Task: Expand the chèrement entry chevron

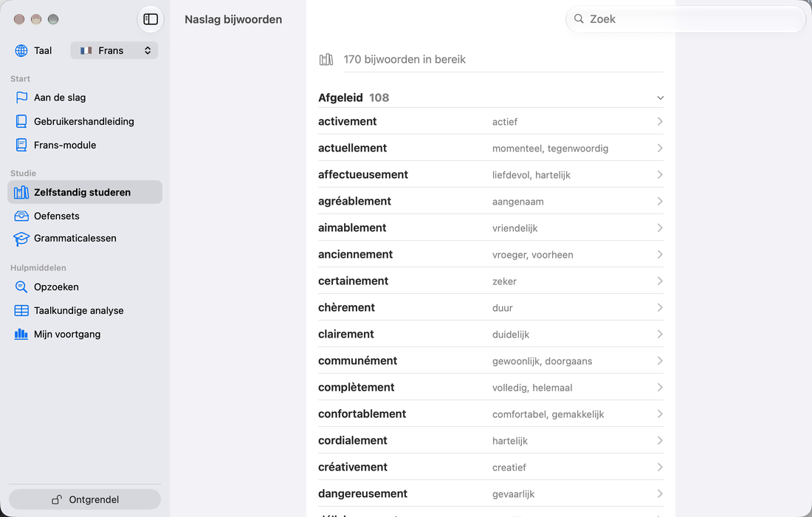Action: coord(660,307)
